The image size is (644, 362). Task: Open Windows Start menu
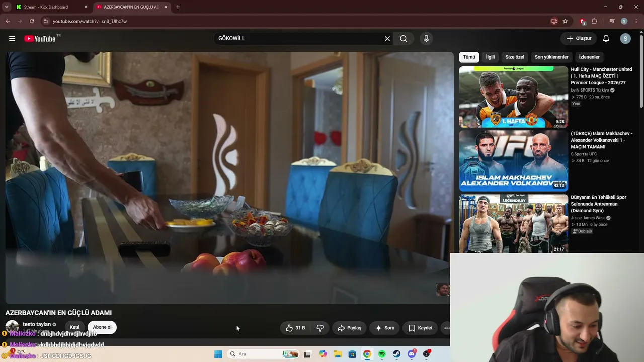[x=218, y=354]
